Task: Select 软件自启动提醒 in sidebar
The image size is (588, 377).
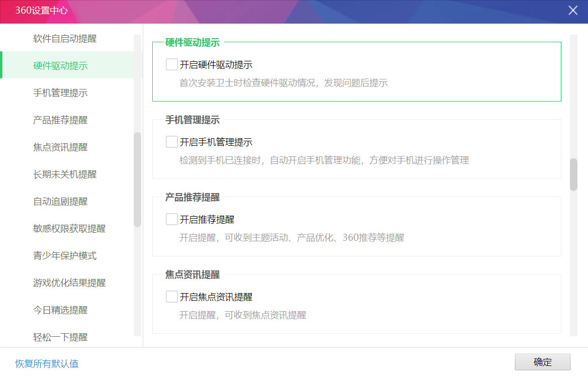Action: click(x=65, y=39)
